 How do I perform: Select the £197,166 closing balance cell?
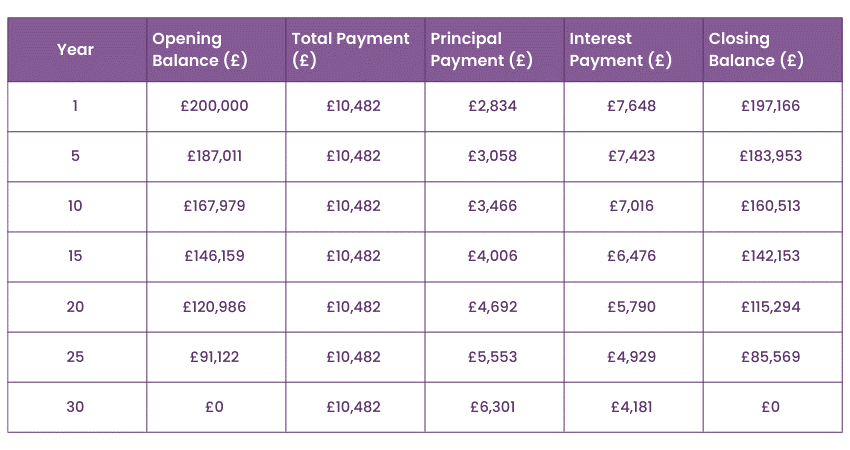click(x=770, y=106)
